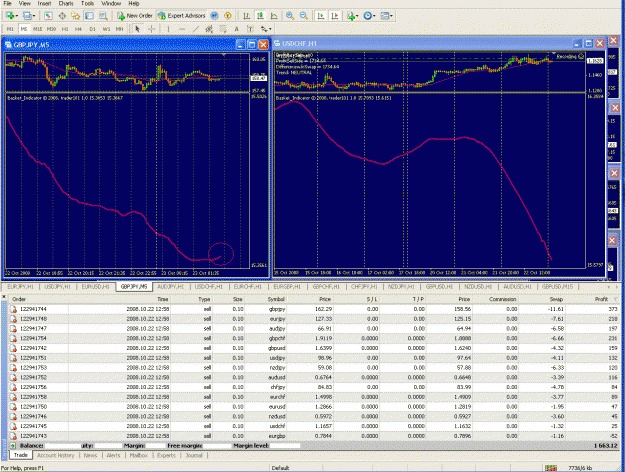Switch timeframe to W1

pos(106,29)
